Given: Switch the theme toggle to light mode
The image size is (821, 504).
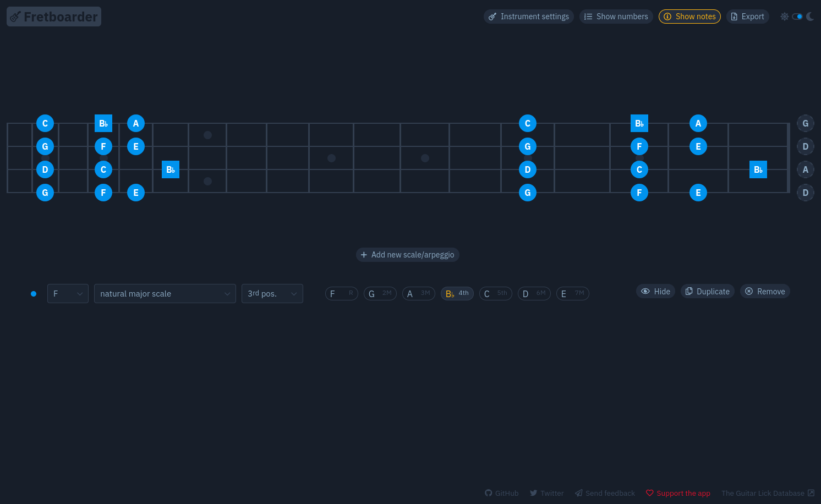Looking at the screenshot, I should [x=785, y=16].
